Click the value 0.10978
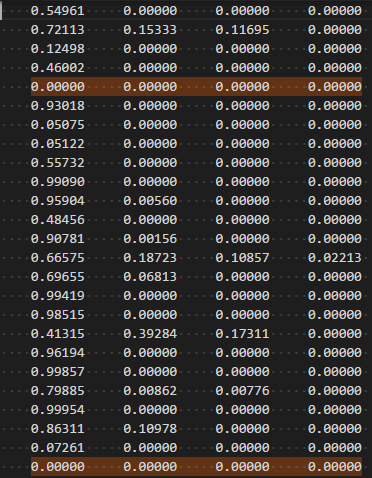The width and height of the screenshot is (372, 478). tap(150, 429)
